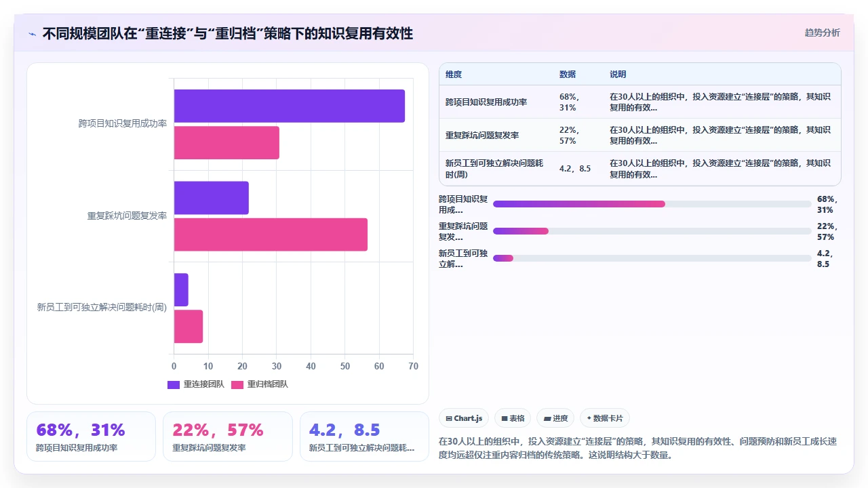Click the x-axis tick value 70

414,367
